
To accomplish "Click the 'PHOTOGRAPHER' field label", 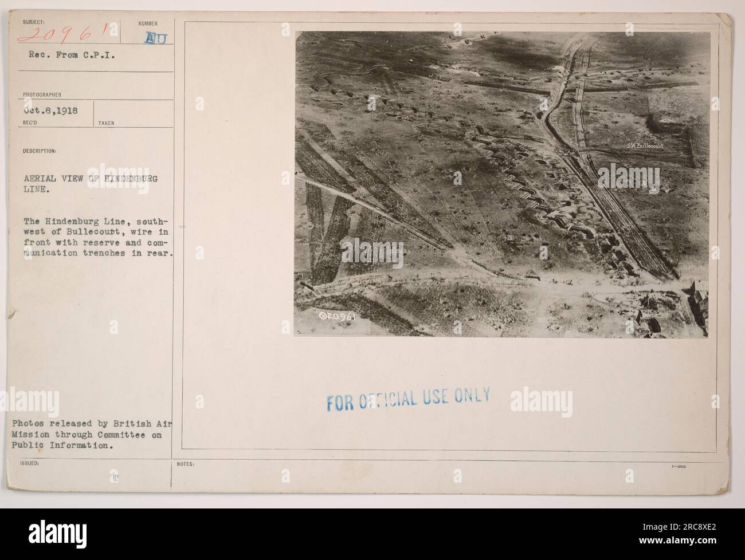I will (41, 96).
